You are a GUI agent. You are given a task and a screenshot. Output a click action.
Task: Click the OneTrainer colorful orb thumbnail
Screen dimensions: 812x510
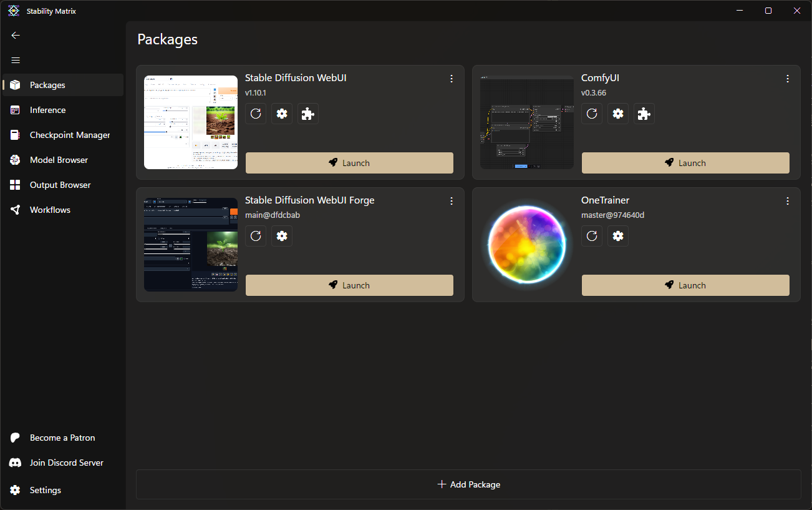(x=527, y=245)
